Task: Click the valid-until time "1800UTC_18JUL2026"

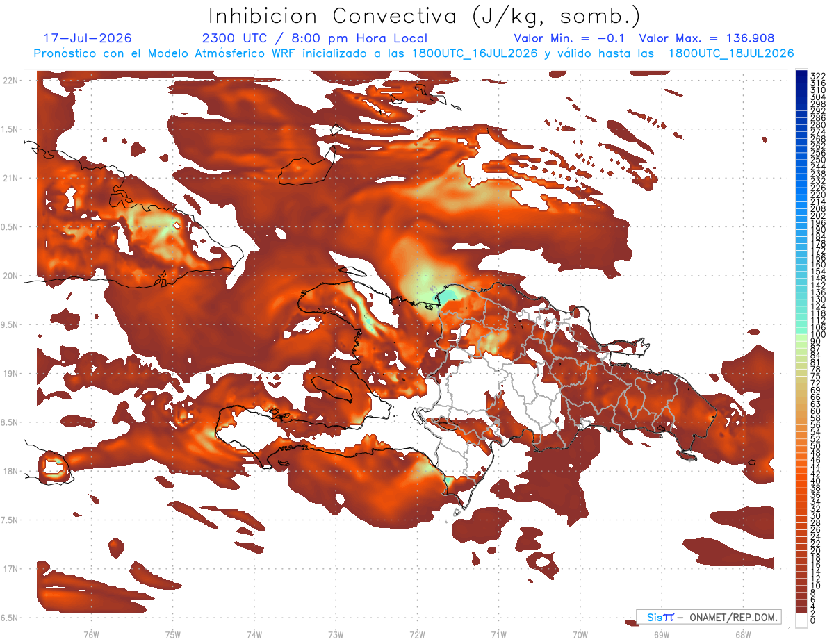Action: point(730,53)
